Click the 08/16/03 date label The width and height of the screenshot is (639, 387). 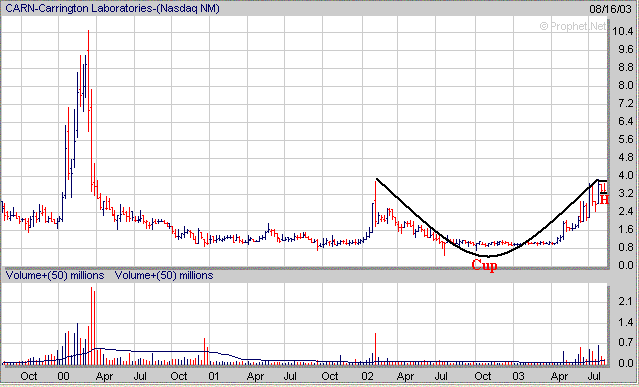pyautogui.click(x=610, y=9)
